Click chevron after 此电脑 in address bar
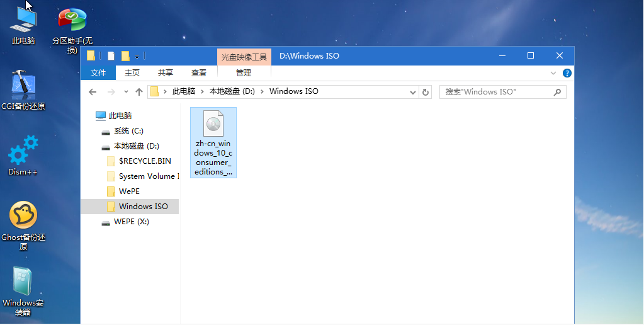 pyautogui.click(x=202, y=91)
